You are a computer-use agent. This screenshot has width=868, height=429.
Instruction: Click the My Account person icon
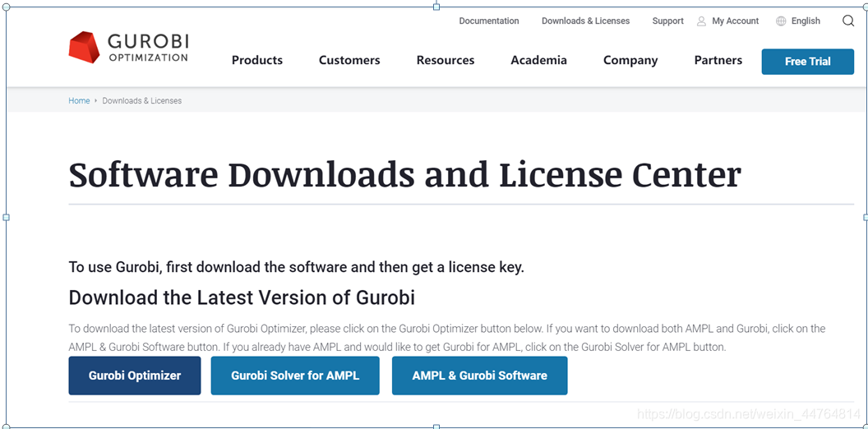701,21
